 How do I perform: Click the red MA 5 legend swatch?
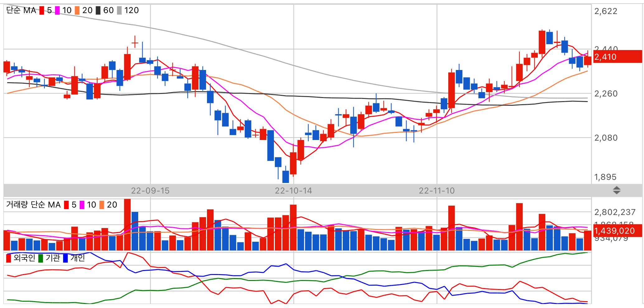[42, 11]
